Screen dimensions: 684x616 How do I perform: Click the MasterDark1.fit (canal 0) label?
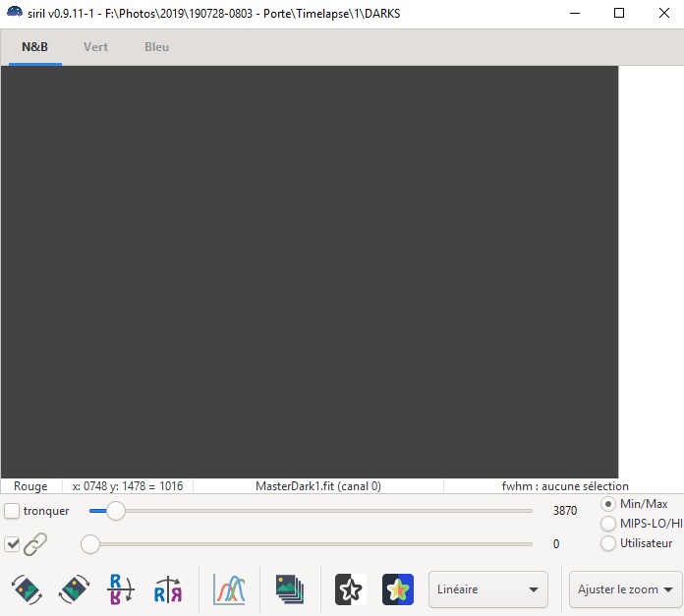coord(318,486)
